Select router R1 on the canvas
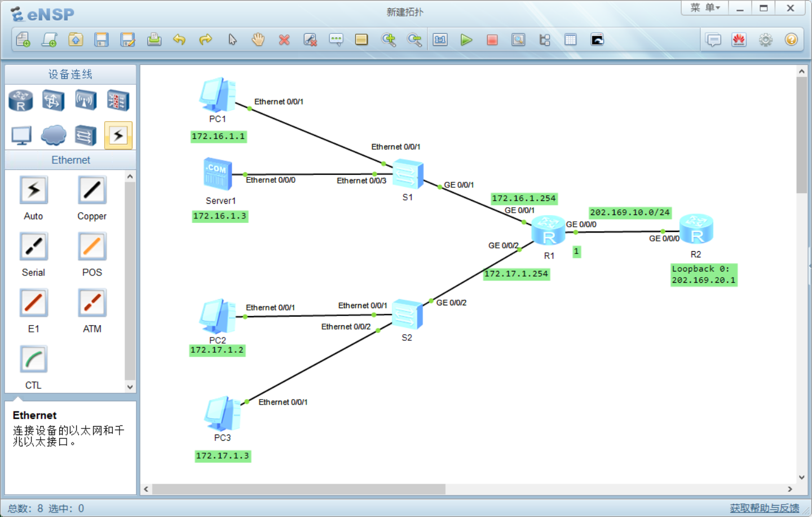Viewport: 812px width, 517px height. coord(549,230)
